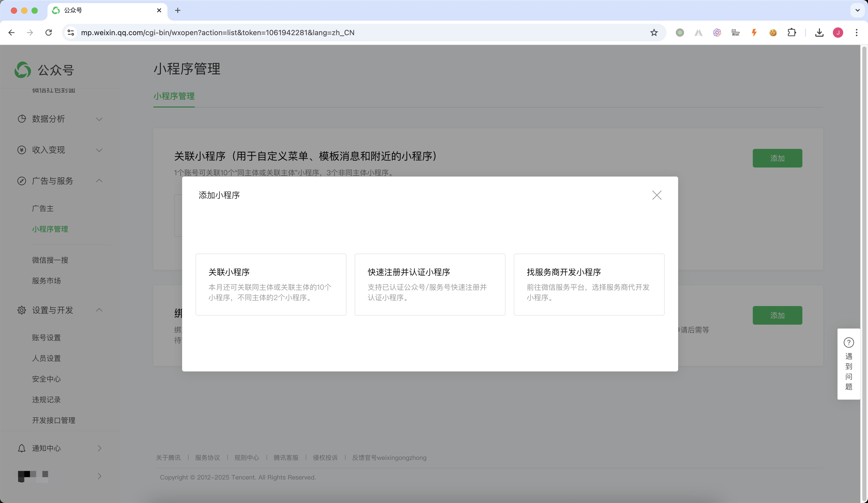This screenshot has width=868, height=503.
Task: Open 人员设置 menu item
Action: coord(46,358)
